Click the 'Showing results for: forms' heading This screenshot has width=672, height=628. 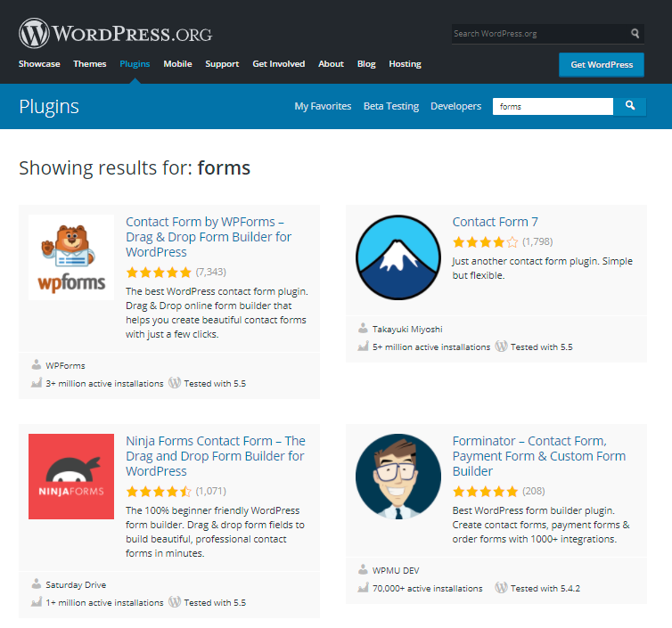pos(135,167)
